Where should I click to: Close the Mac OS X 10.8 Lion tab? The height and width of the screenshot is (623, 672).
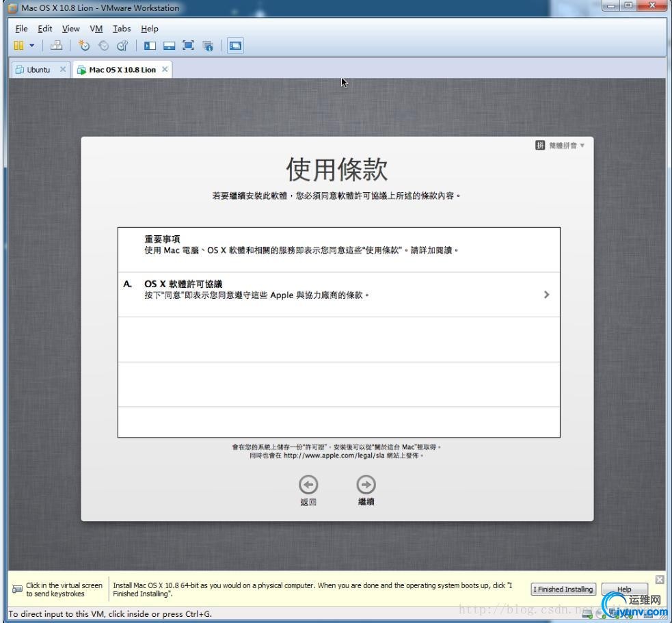pyautogui.click(x=165, y=69)
